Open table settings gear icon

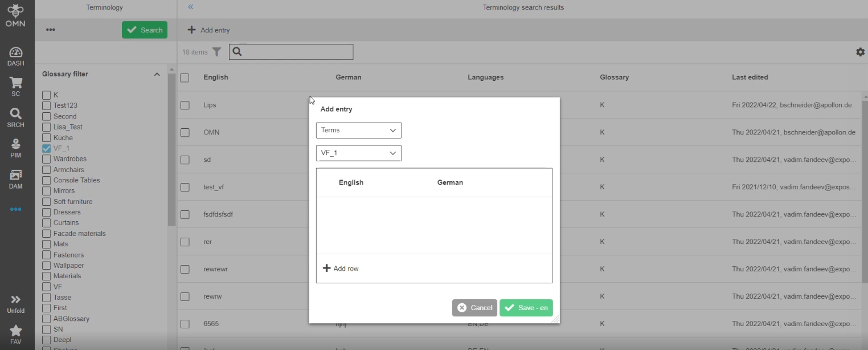860,52
